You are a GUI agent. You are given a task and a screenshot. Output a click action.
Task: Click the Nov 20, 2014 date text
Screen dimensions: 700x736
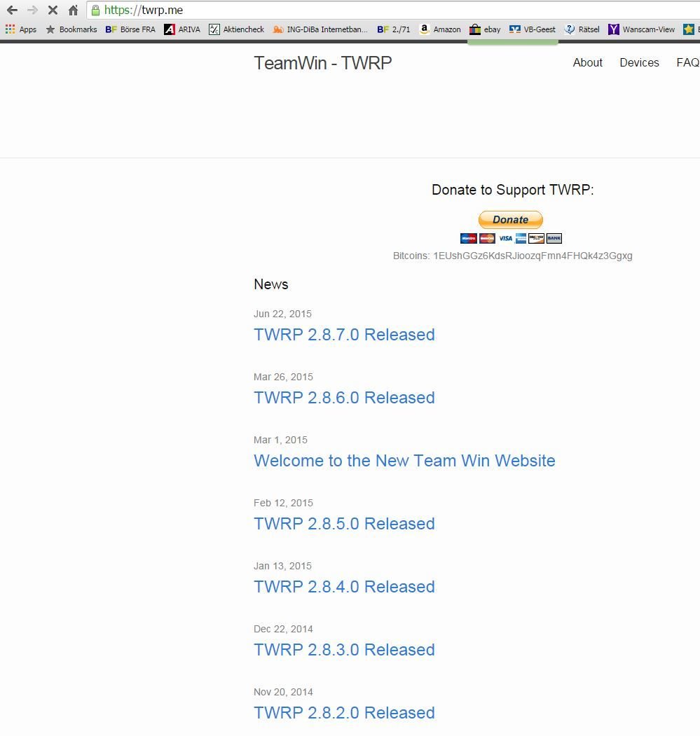pyautogui.click(x=283, y=692)
